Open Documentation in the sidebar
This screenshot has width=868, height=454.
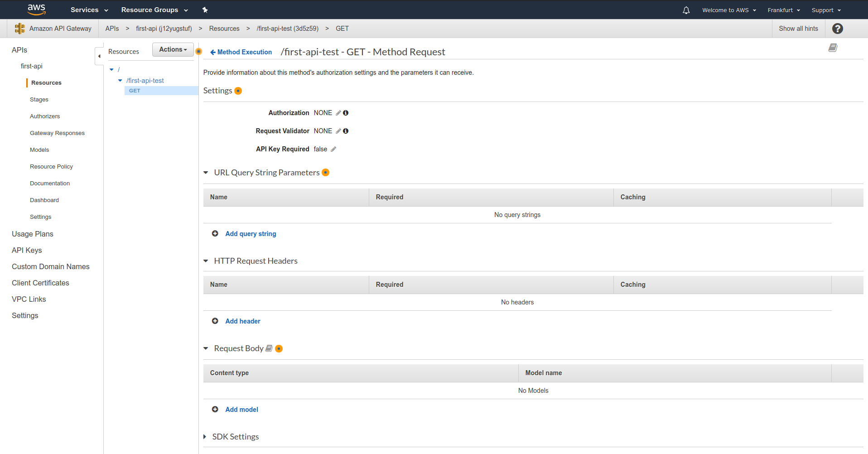50,184
